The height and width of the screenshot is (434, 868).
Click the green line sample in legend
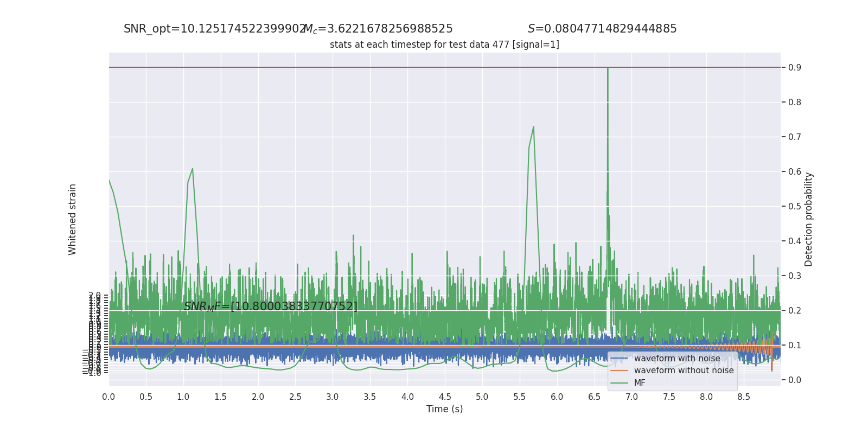pyautogui.click(x=620, y=383)
